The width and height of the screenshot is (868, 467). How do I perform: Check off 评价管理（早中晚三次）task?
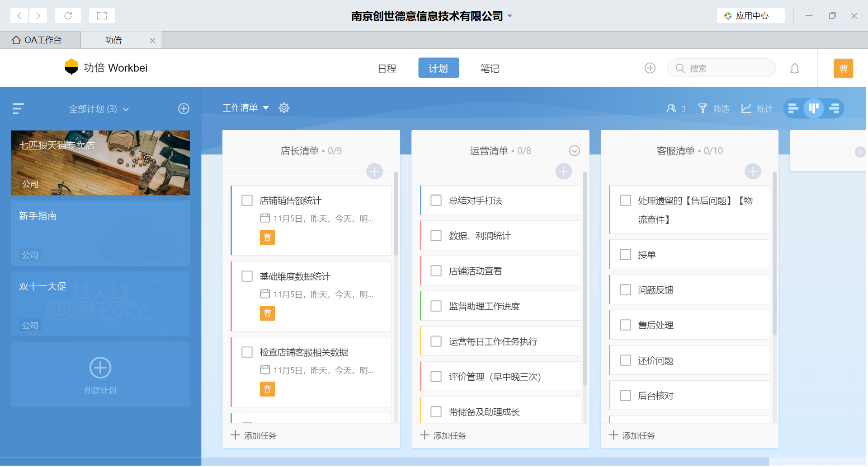pyautogui.click(x=436, y=377)
